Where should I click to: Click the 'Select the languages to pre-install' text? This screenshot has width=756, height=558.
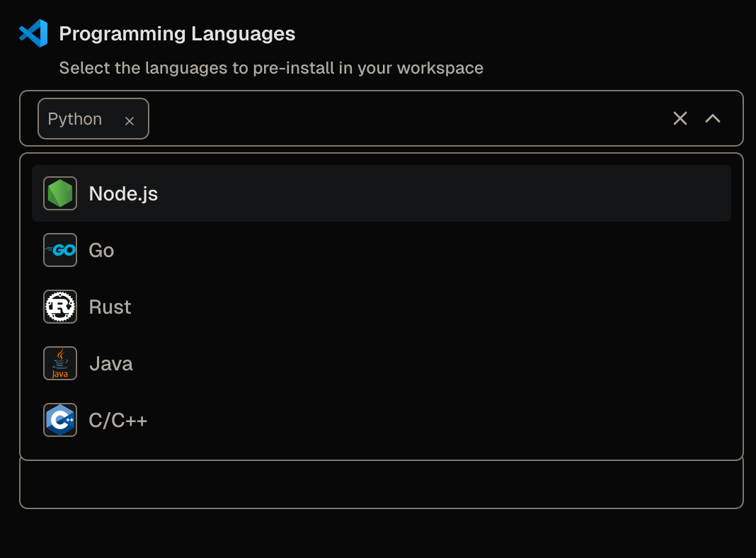point(271,68)
